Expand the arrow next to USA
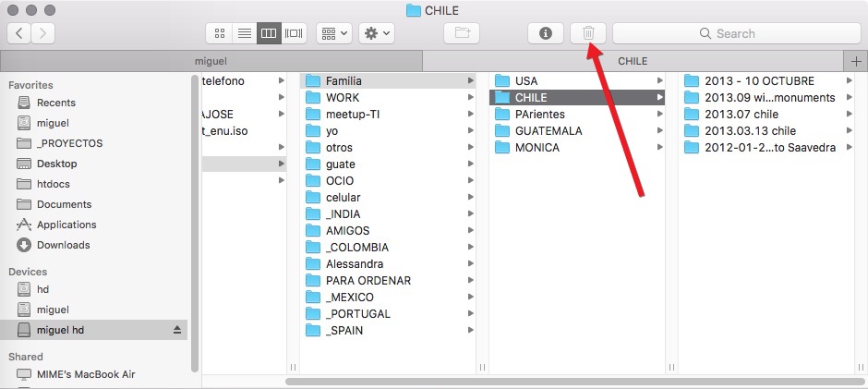Viewport: 868px width, 389px height. click(x=659, y=81)
